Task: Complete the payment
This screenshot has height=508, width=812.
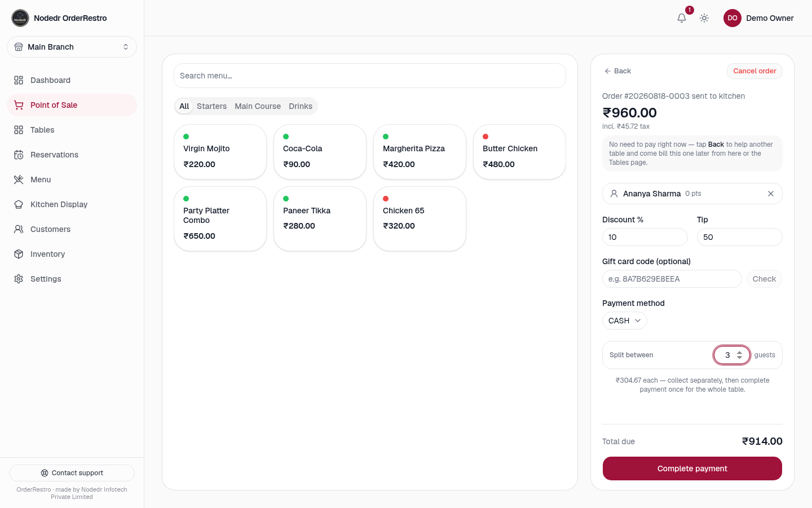Action: tap(692, 468)
